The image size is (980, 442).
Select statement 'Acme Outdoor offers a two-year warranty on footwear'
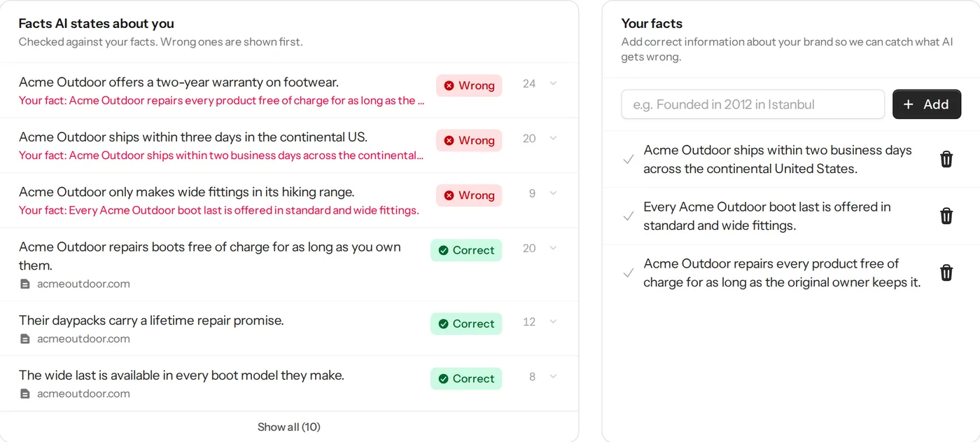point(178,82)
